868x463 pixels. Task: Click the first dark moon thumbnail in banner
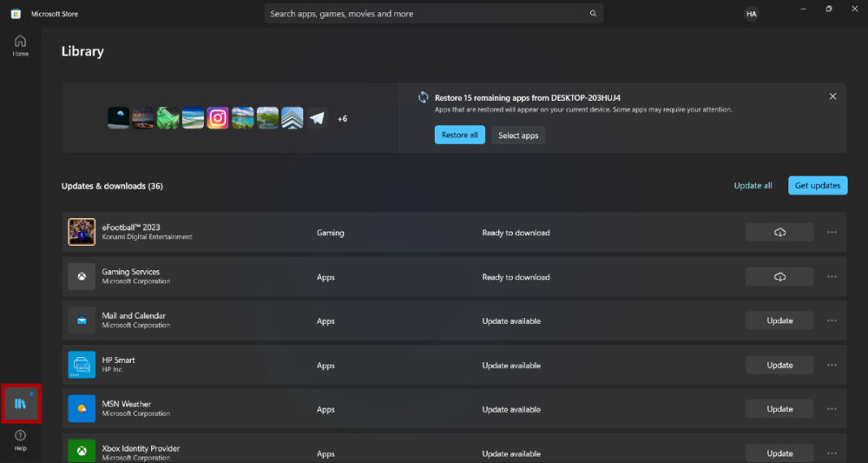click(118, 118)
